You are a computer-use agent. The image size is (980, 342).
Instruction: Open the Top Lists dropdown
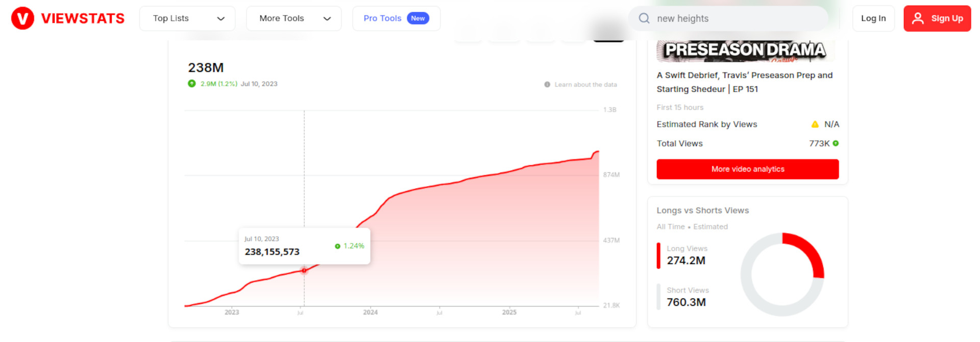(187, 18)
